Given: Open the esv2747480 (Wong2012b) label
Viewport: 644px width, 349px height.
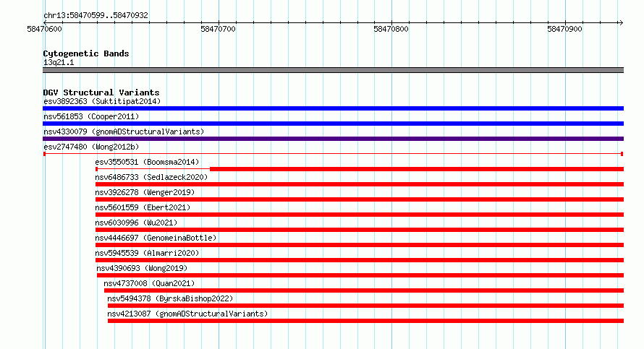Looking at the screenshot, I should click(91, 147).
